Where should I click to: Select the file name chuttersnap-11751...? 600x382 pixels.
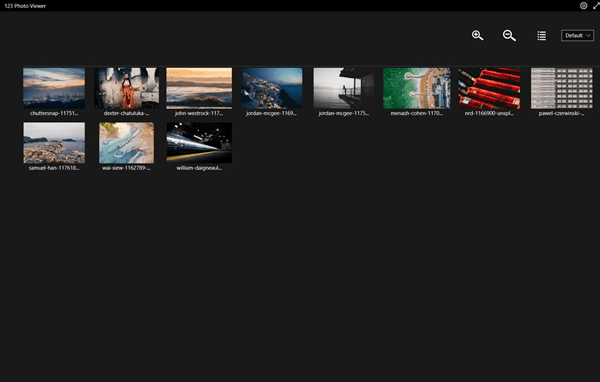(x=54, y=113)
